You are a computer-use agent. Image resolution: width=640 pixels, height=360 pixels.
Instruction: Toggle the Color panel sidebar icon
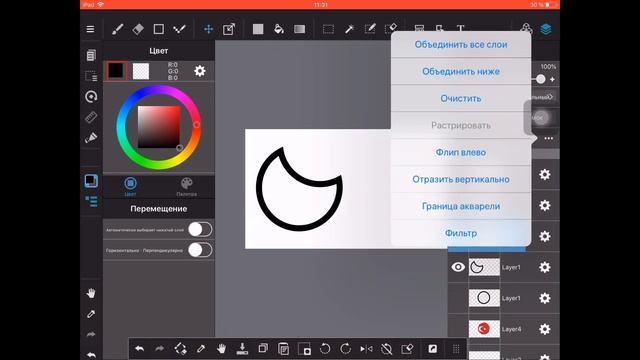91,181
